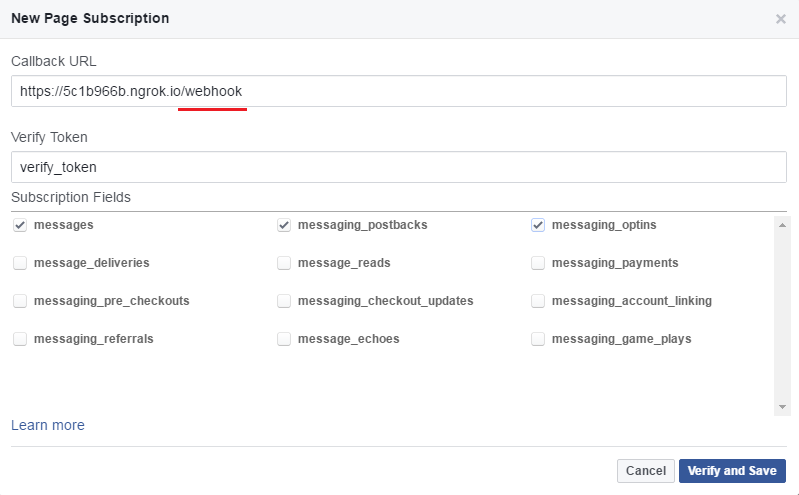
Task: Tick messaging_pre_checkouts checkbox
Action: (20, 301)
